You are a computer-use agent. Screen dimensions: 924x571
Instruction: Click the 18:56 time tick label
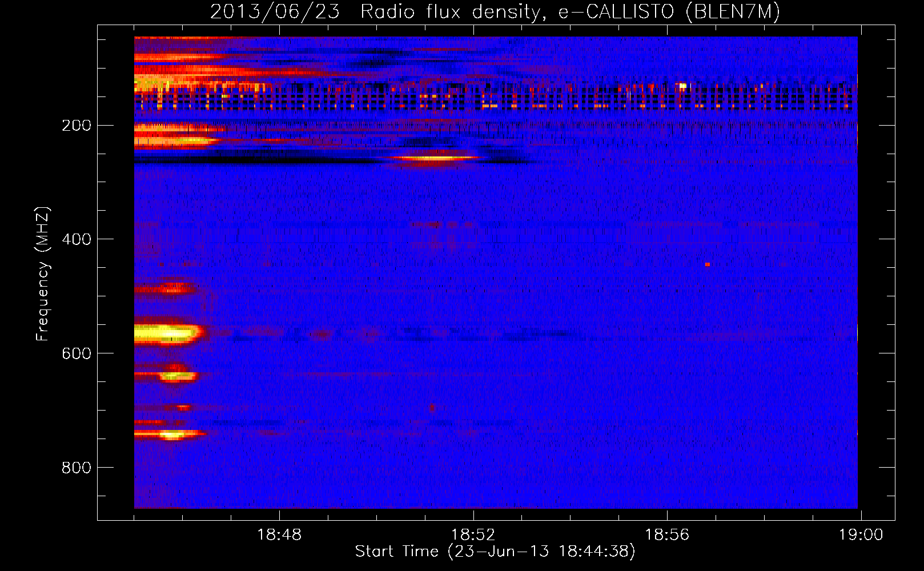click(x=667, y=535)
